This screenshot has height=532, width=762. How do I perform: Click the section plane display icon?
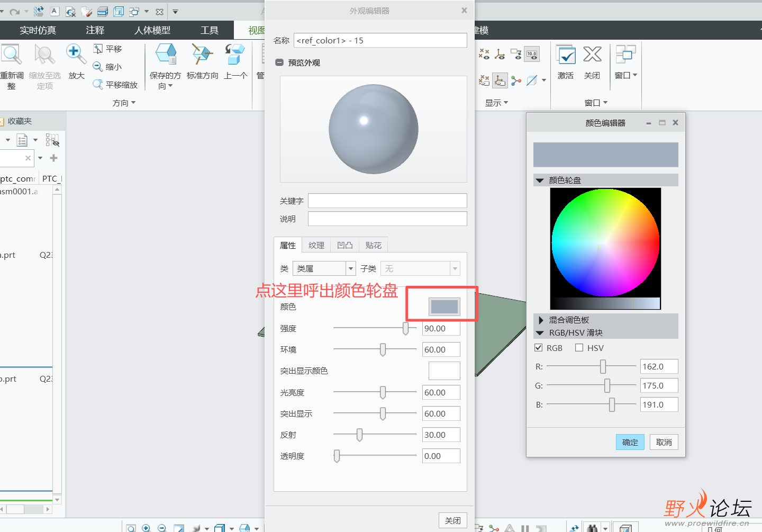click(x=532, y=80)
